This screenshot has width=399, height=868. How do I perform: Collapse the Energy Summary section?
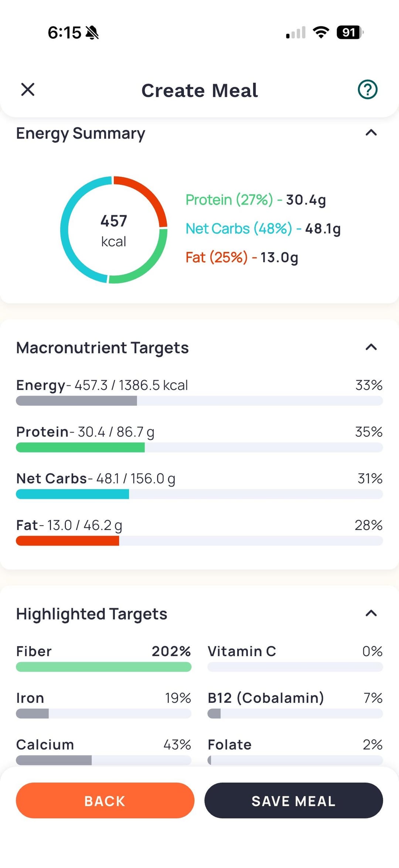click(x=371, y=133)
